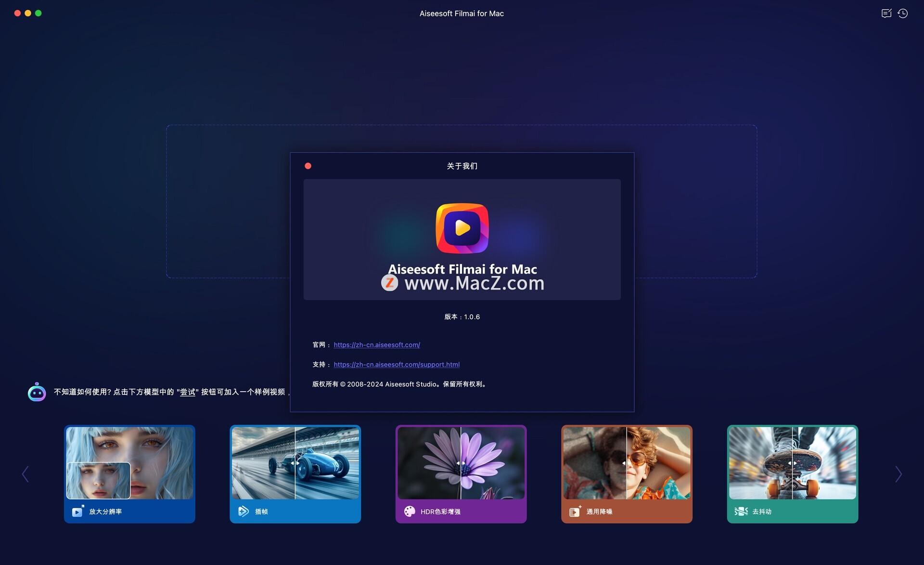Click the HDR色彩增强 palette icon
The height and width of the screenshot is (565, 924).
tap(410, 512)
